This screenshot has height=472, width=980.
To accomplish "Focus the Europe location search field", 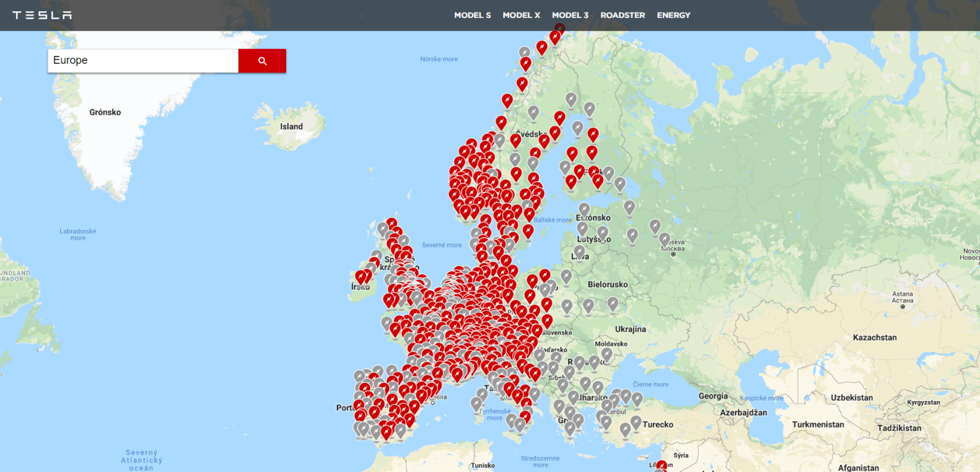I will tap(143, 61).
